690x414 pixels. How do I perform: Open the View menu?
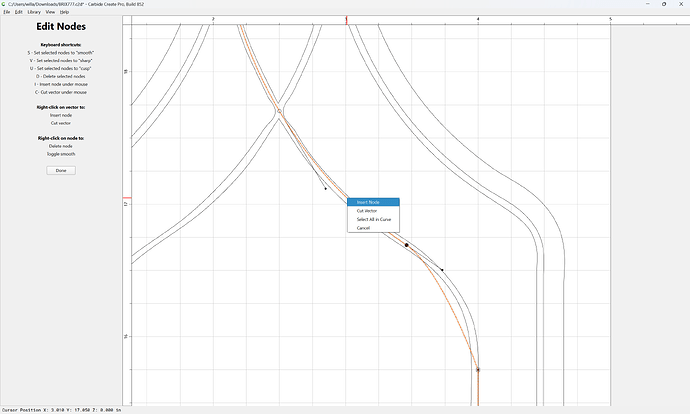(x=51, y=12)
